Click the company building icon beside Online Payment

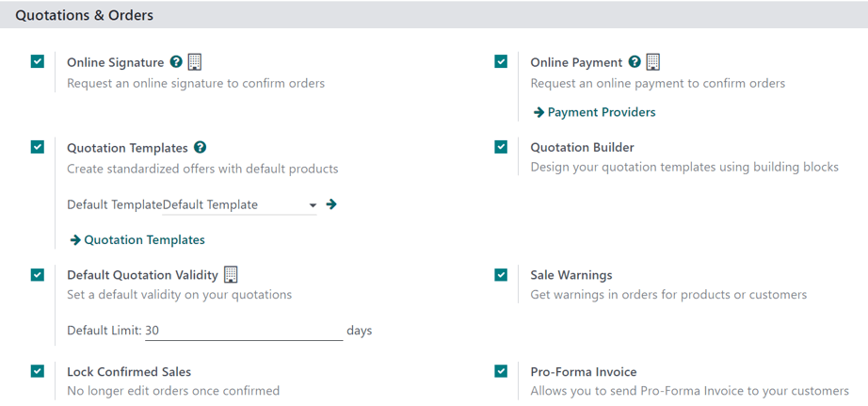(x=653, y=62)
